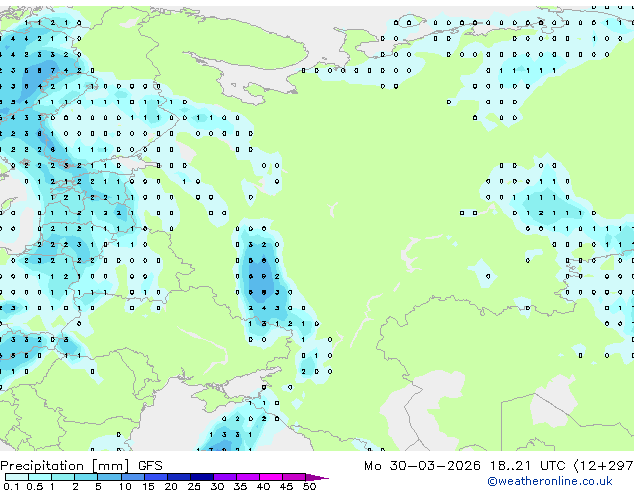Viewport: 634px width, 490px height.
Task: Click the legend label "10"
Action: point(125,486)
